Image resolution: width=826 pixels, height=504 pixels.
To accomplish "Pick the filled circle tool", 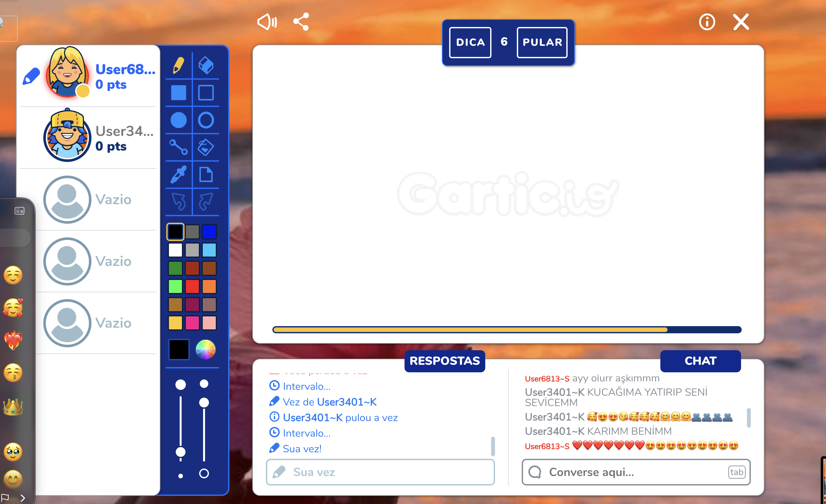I will [179, 120].
